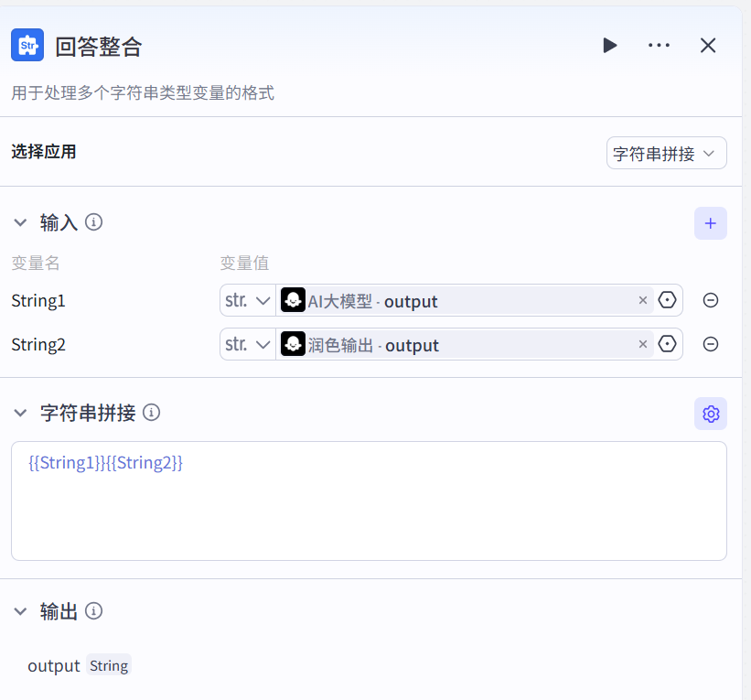Open the 字符串拼接 settings gear

pyautogui.click(x=711, y=414)
